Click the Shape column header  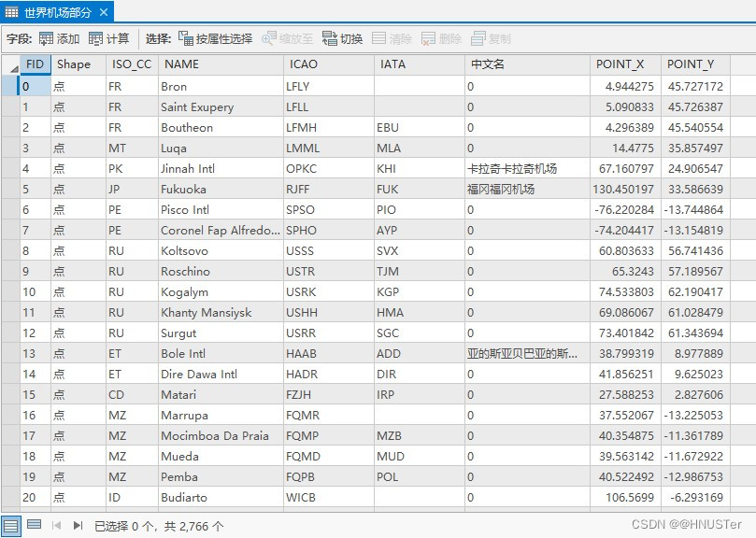(x=78, y=64)
